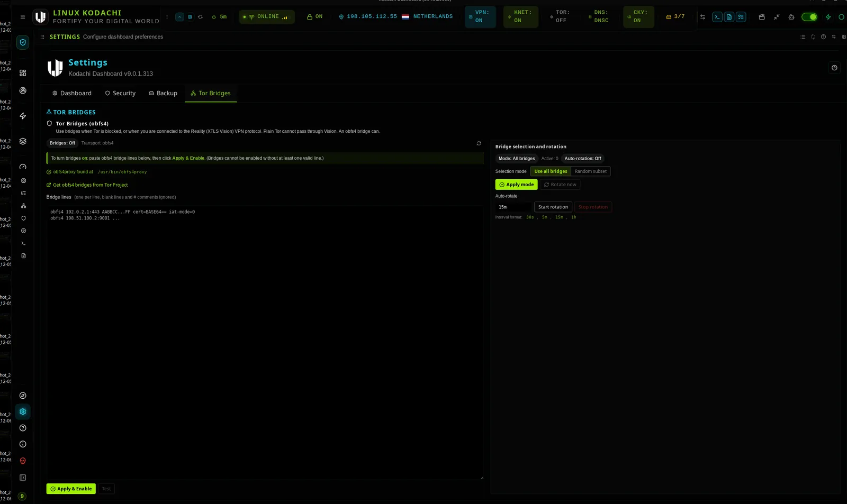Click inside the Bridge lines text area
The image size is (847, 504).
[265, 343]
